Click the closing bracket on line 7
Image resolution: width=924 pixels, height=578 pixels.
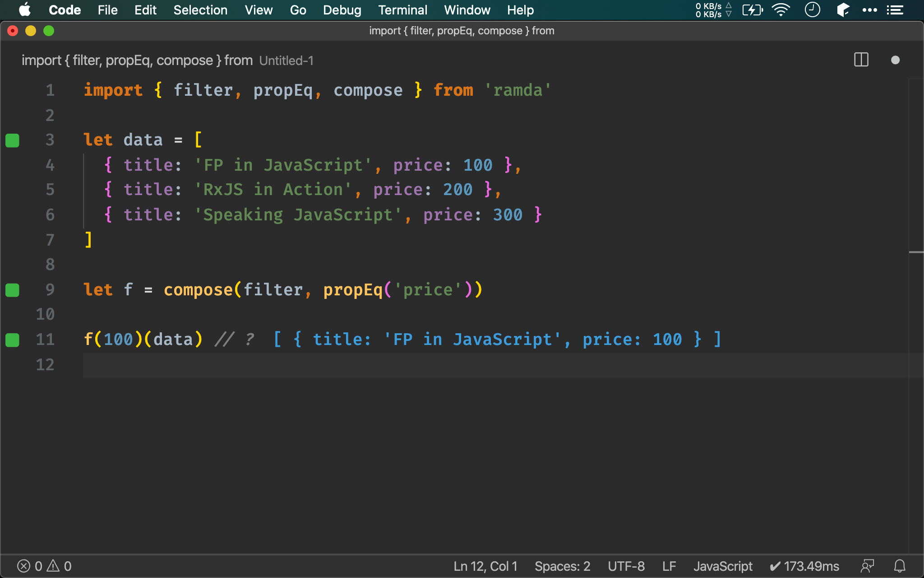click(x=88, y=240)
